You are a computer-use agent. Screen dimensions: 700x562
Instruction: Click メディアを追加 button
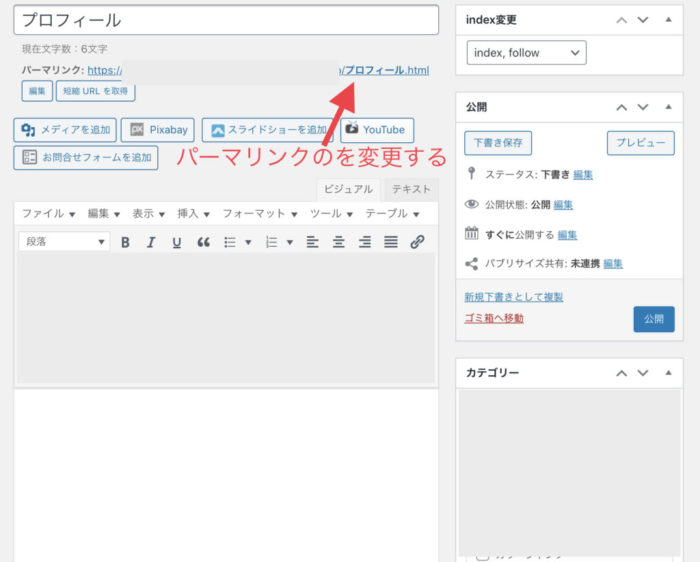(x=65, y=130)
